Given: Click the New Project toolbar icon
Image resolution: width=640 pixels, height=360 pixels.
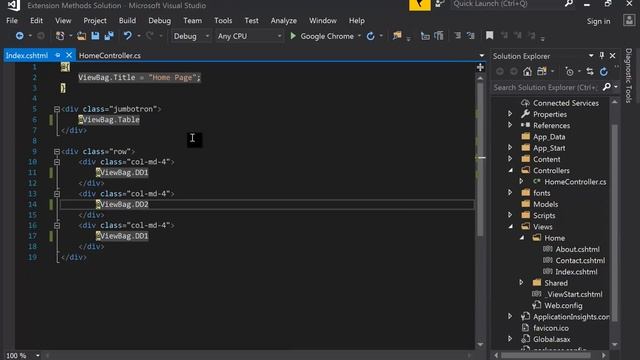Looking at the screenshot, I should point(60,36).
